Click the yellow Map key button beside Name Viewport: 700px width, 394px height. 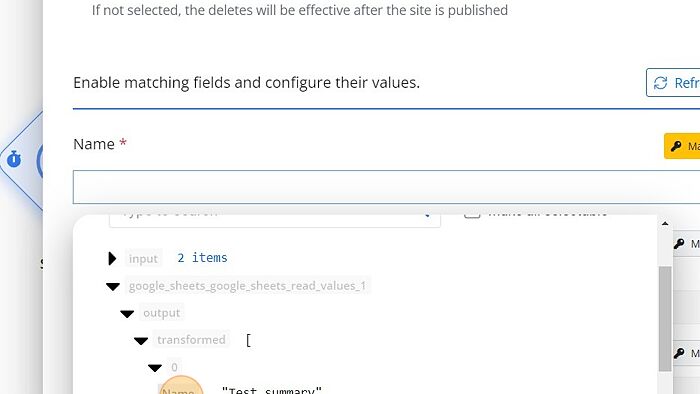(x=682, y=146)
